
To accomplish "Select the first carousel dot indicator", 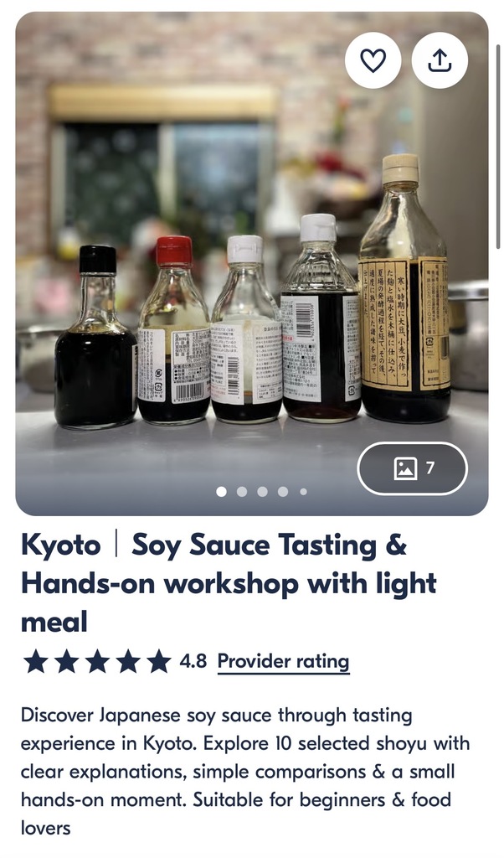I will (x=221, y=491).
